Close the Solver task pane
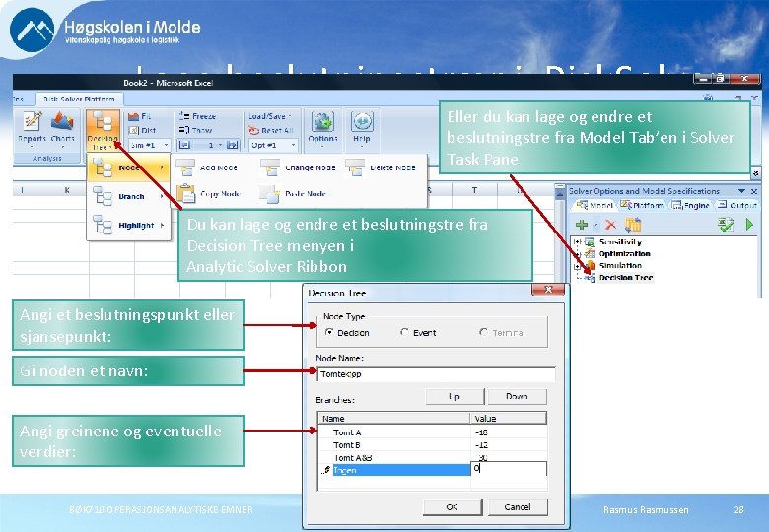 754,191
